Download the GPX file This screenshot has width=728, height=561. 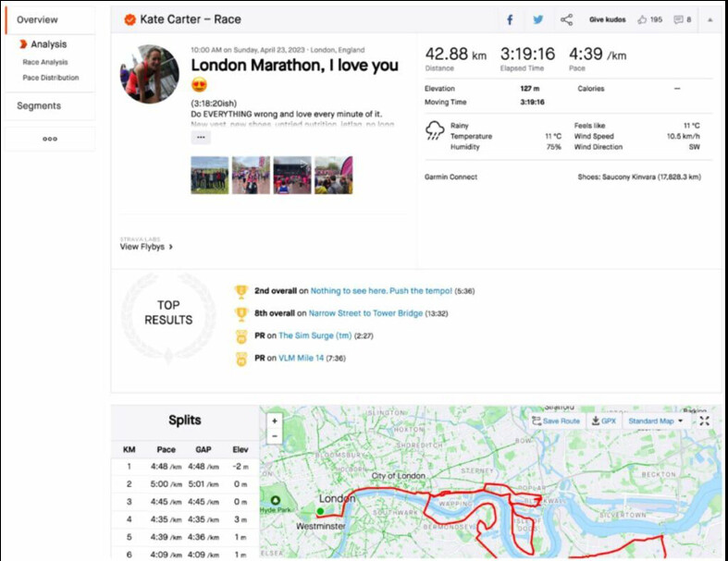coord(603,421)
